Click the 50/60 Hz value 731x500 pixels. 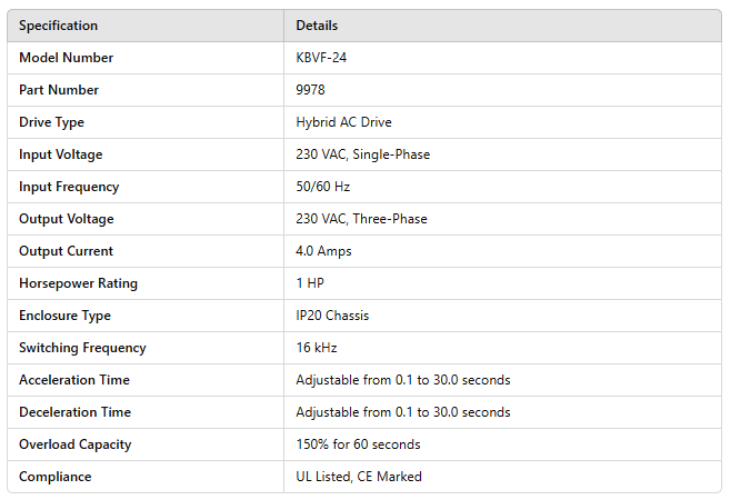[323, 187]
